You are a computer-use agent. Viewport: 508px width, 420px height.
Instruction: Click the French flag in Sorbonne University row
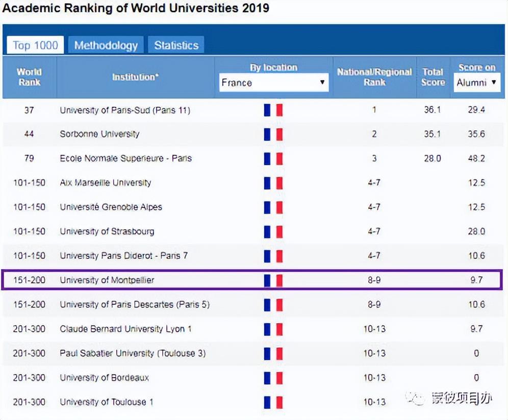tap(273, 135)
